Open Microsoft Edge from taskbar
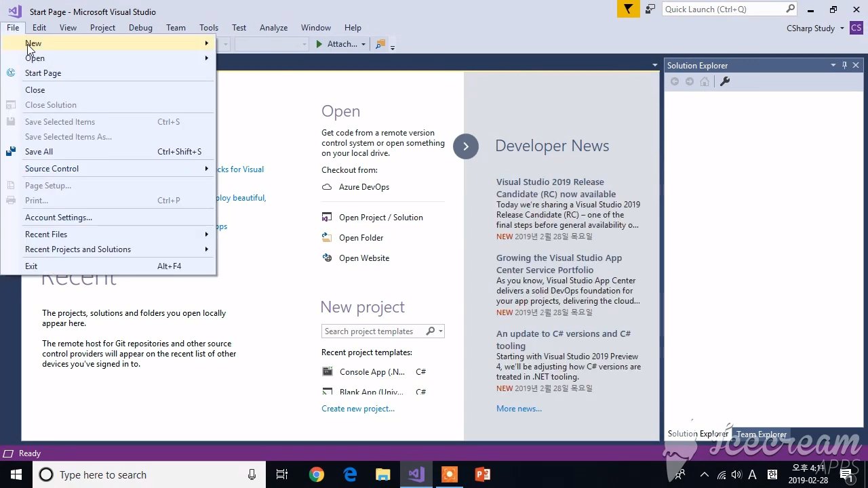This screenshot has width=868, height=488. [350, 474]
